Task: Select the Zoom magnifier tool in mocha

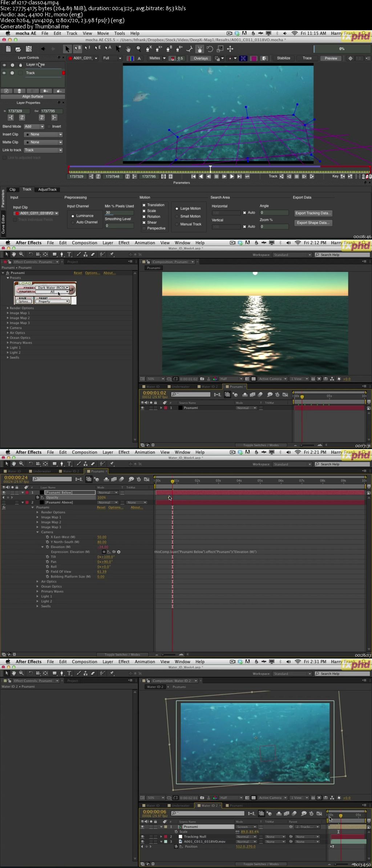Action: point(138,49)
